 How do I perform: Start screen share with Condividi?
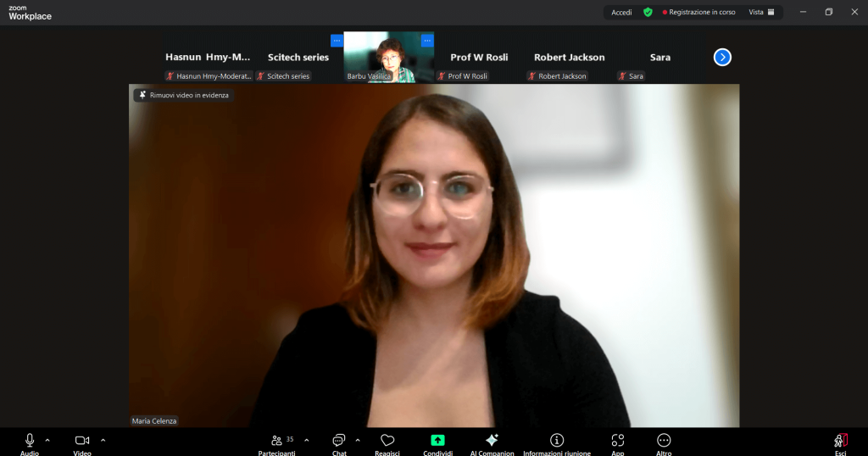point(437,441)
